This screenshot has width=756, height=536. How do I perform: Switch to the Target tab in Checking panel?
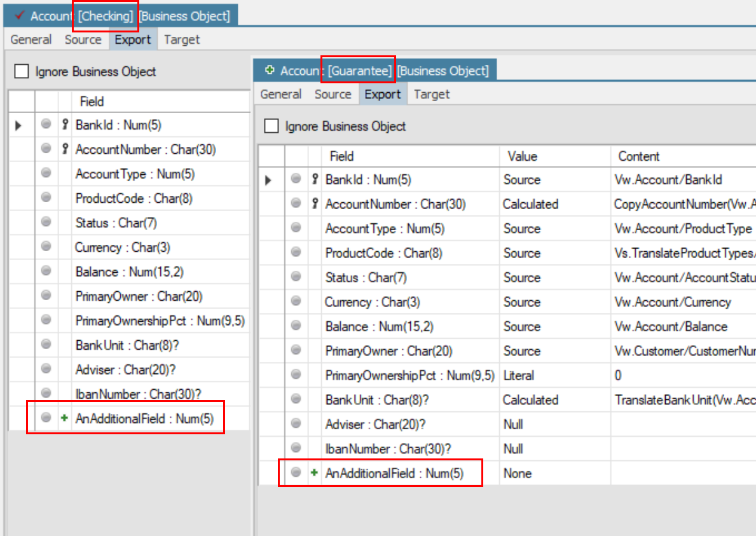click(x=182, y=39)
